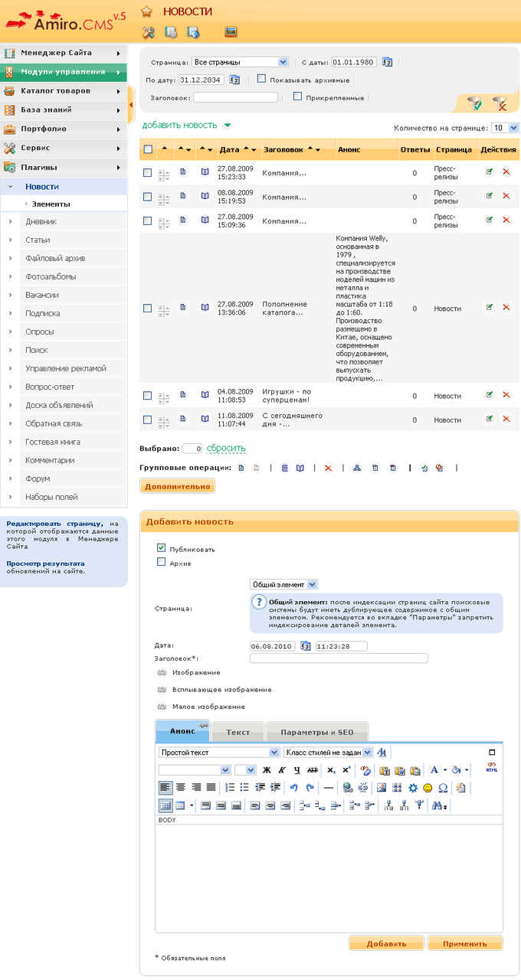Reset the filter with the red-cross funnel
Viewport: 521px width, 980px height.
pos(500,103)
